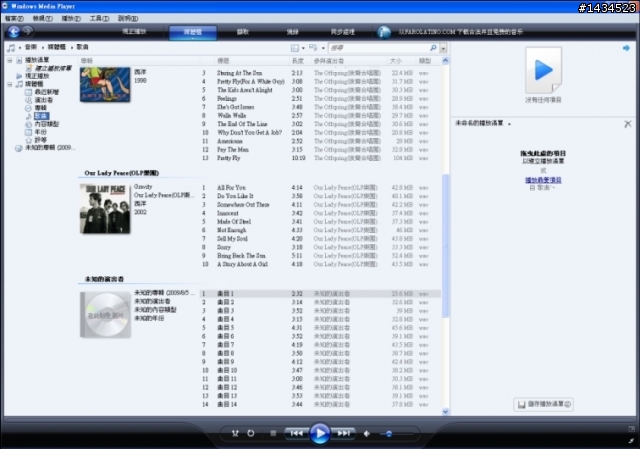Open the 未命名的播放清單 dropdown
640x449 pixels.
tap(509, 124)
